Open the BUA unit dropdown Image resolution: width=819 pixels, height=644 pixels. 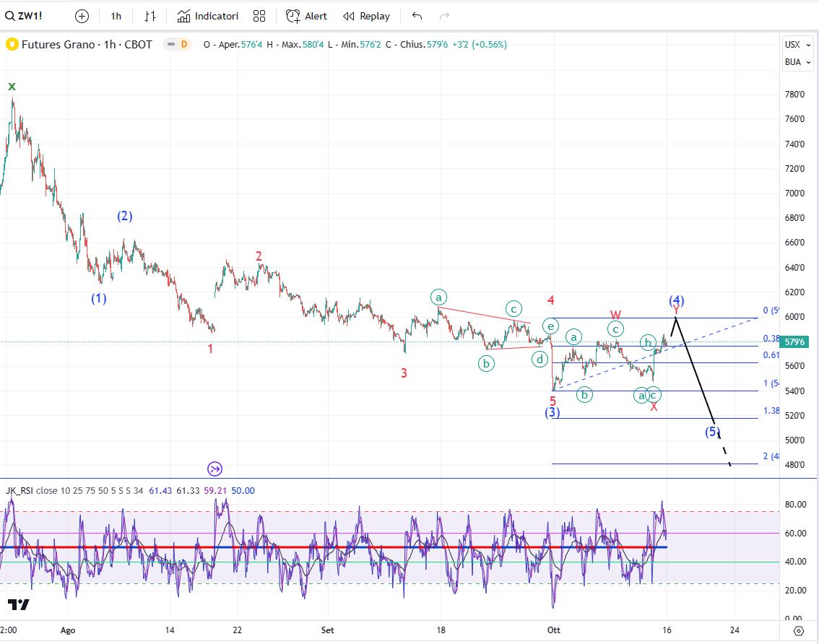click(797, 61)
